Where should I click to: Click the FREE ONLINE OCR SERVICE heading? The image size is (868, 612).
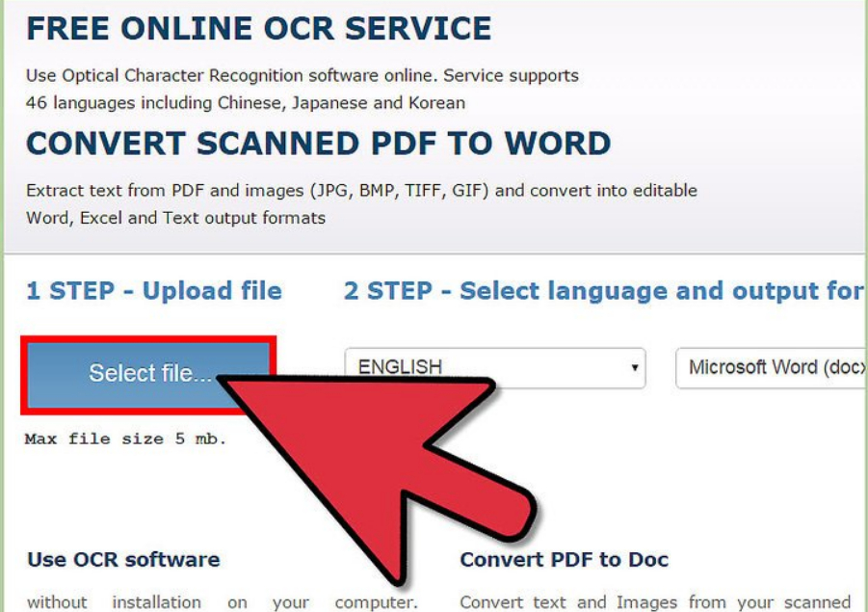click(x=258, y=28)
